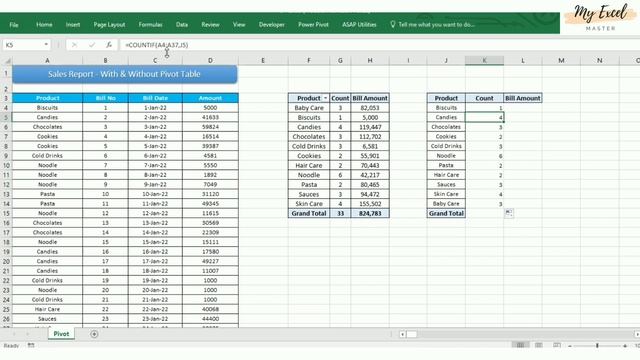Click Sauces in data row 26
640x360 pixels.
click(47, 319)
